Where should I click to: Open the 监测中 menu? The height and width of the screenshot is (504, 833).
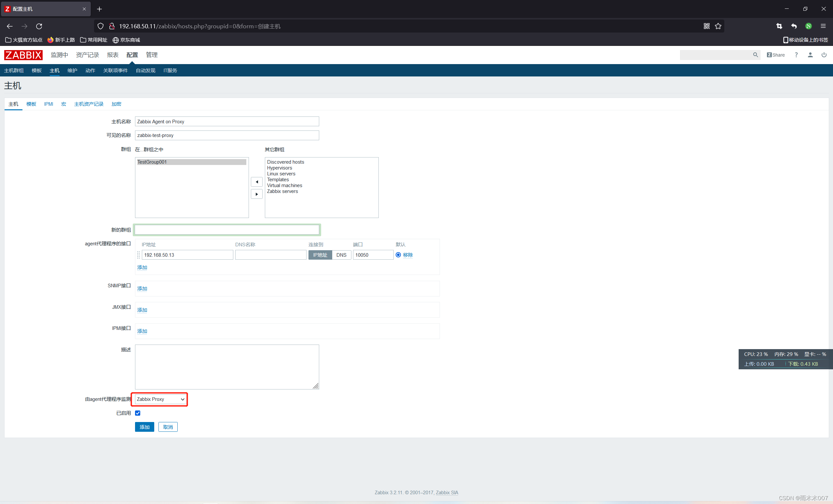click(x=60, y=55)
